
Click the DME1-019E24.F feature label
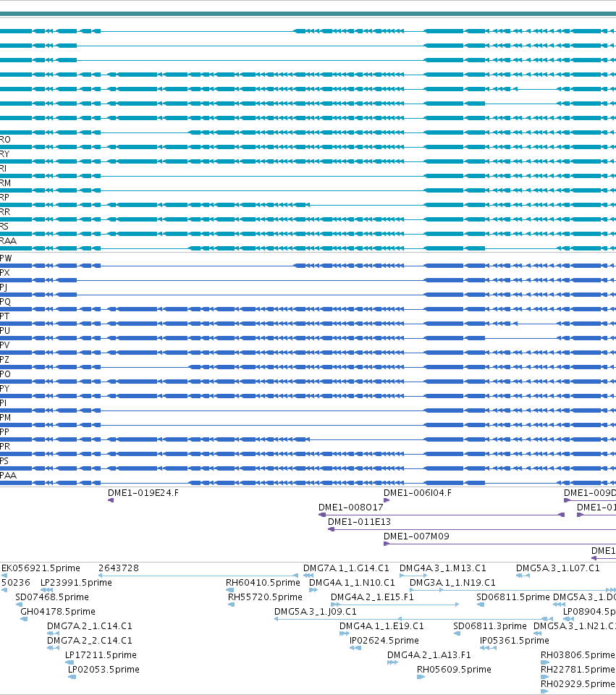coord(143,493)
